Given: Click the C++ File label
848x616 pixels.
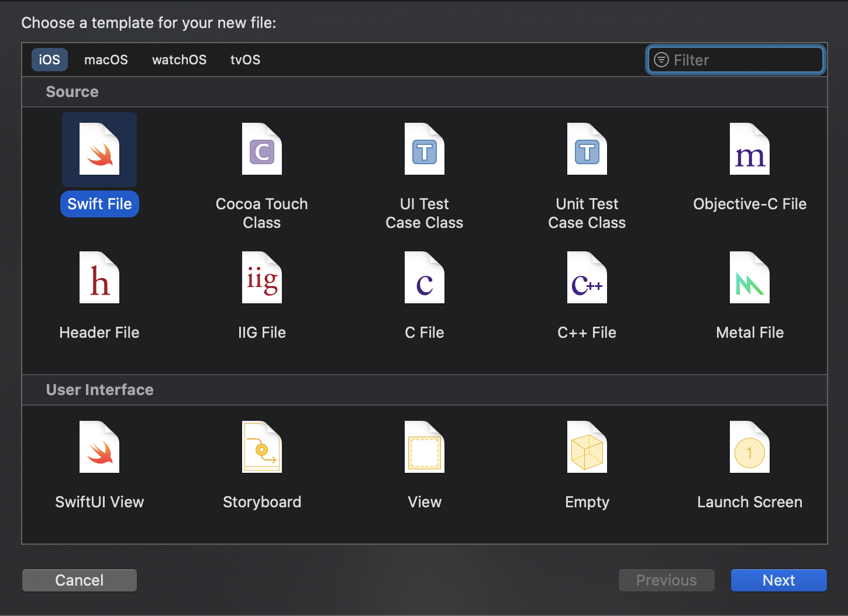Looking at the screenshot, I should coord(587,333).
